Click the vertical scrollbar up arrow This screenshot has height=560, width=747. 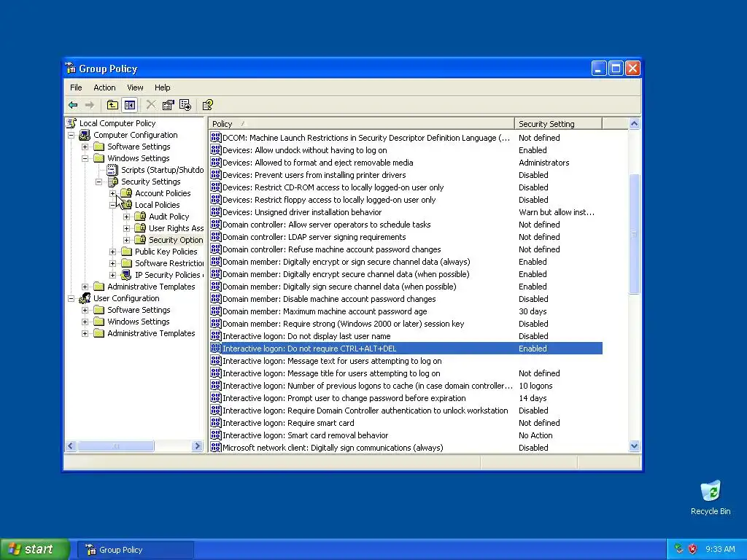pos(634,123)
